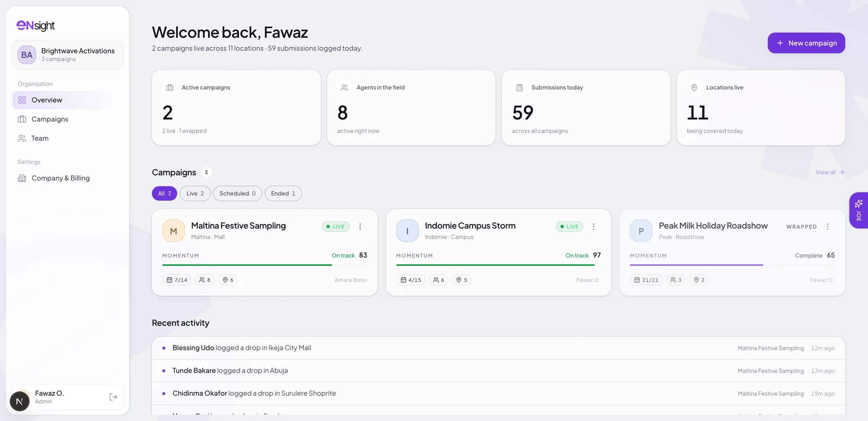Viewport: 868px width, 421px height.
Task: Click the Agents in the field value 8
Action: tap(342, 113)
